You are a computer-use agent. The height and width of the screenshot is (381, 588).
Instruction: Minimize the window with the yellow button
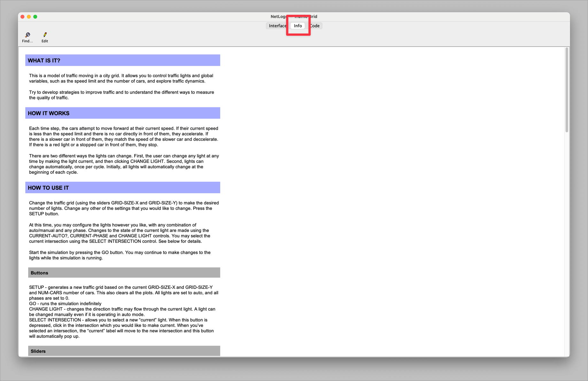click(x=29, y=16)
